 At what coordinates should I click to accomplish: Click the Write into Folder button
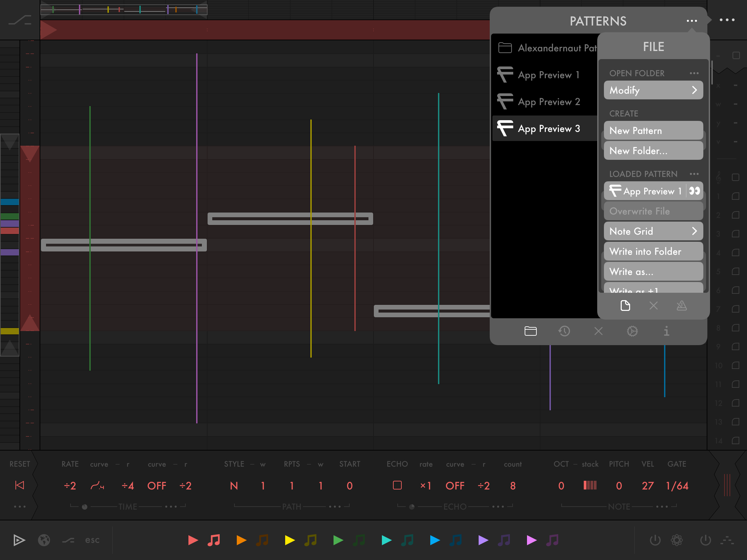point(653,251)
